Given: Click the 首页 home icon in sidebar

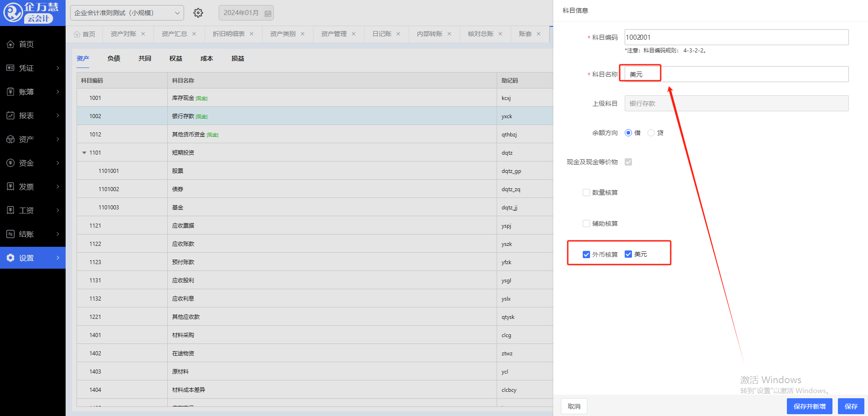Looking at the screenshot, I should click(x=10, y=44).
